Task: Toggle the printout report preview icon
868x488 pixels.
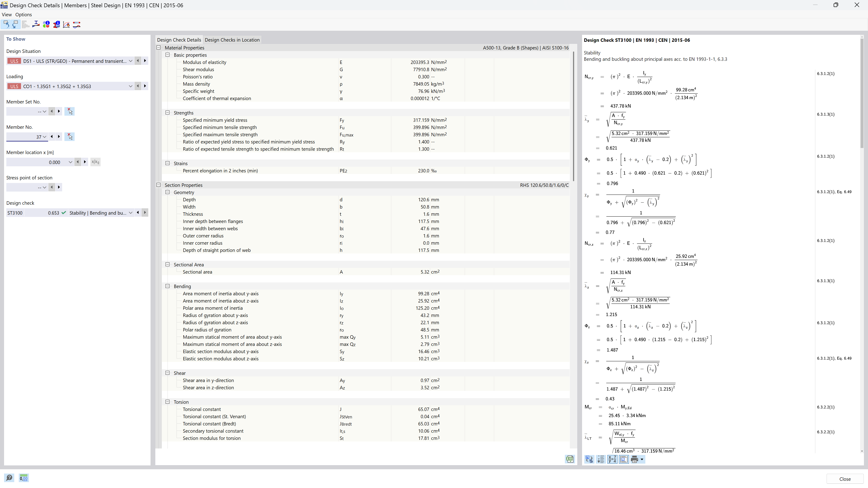Action: 624,459
